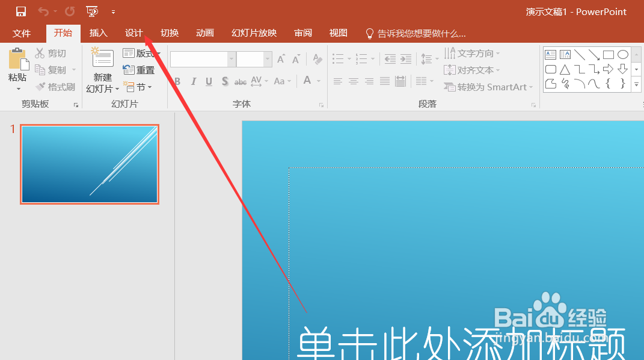Open add or remove columns icon
644x360 pixels.
point(425,81)
